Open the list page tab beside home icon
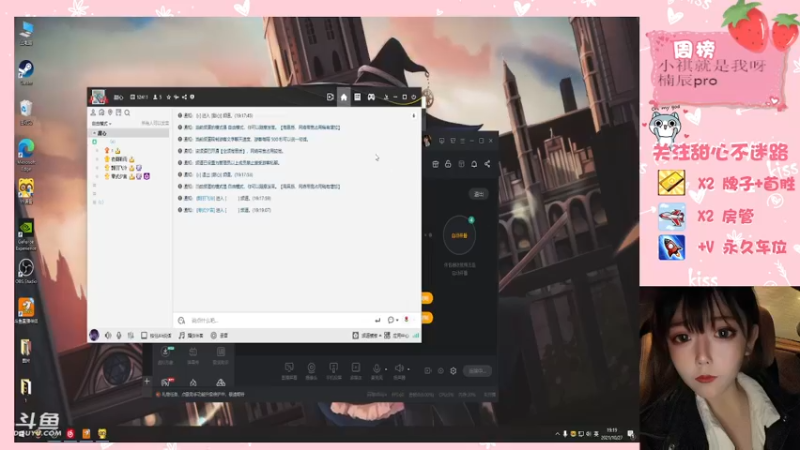Image resolution: width=800 pixels, height=450 pixels. pos(358,97)
